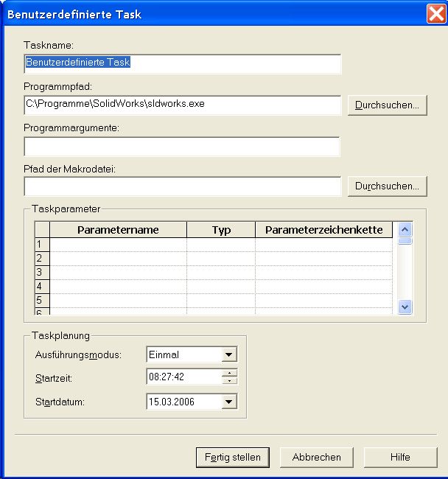
Task: Click the Abbrechen button
Action: click(317, 458)
